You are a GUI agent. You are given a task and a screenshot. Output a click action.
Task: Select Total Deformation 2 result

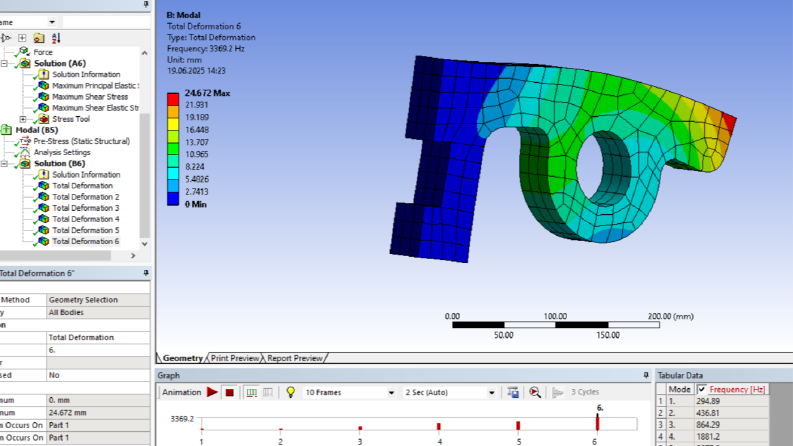click(x=85, y=197)
